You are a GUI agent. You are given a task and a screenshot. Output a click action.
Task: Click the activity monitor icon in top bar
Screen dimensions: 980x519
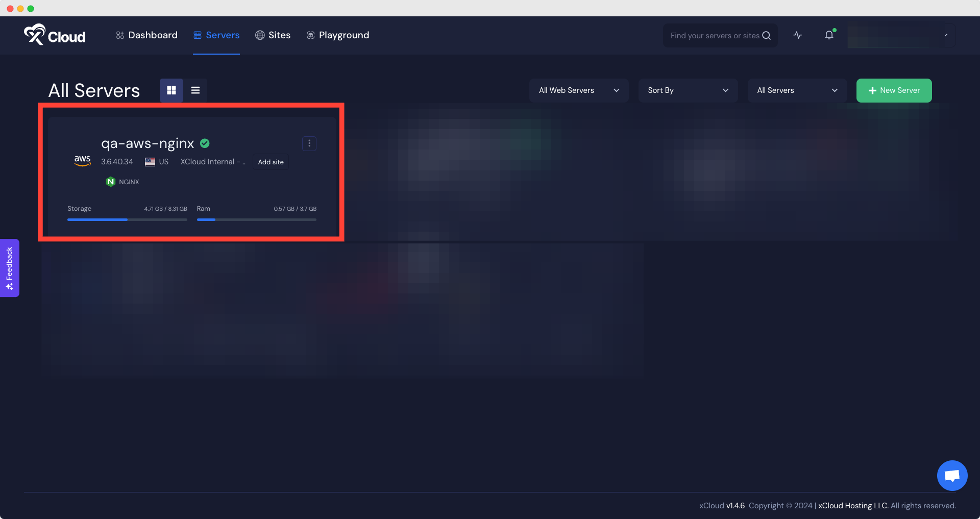coord(797,35)
